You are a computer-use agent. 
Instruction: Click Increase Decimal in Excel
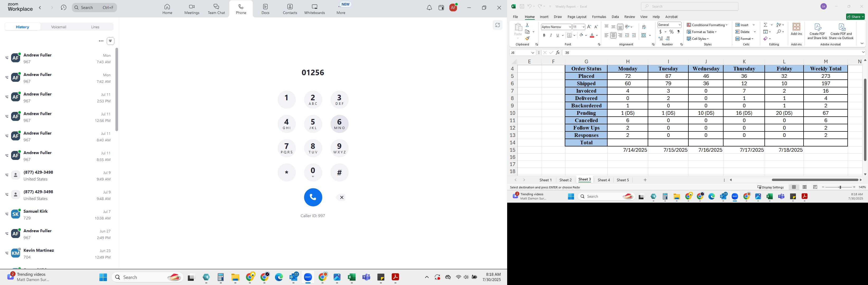pyautogui.click(x=661, y=38)
